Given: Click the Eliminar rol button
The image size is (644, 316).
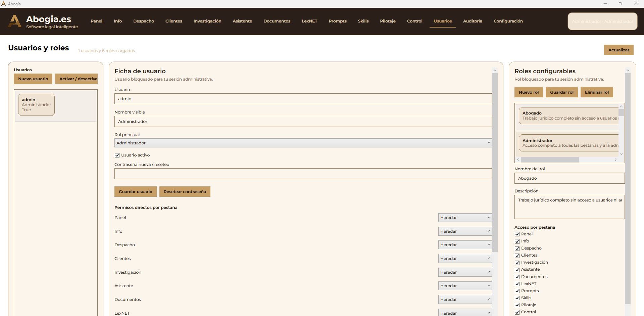Looking at the screenshot, I should pos(596,92).
